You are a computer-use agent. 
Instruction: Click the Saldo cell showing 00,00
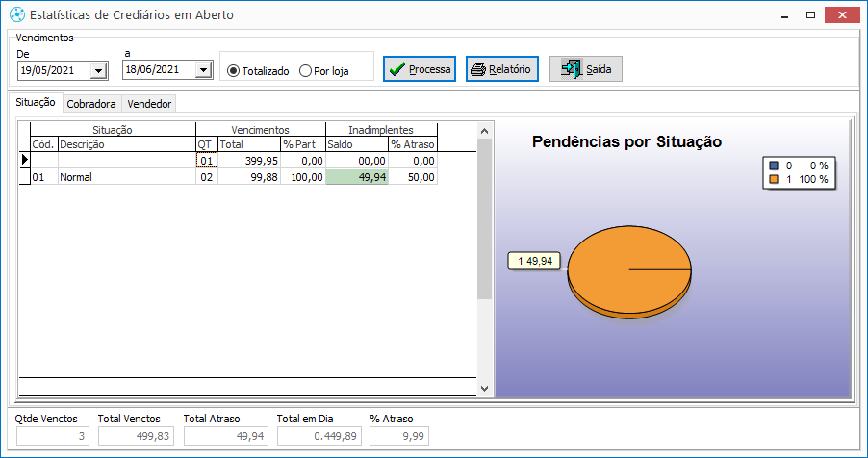357,161
